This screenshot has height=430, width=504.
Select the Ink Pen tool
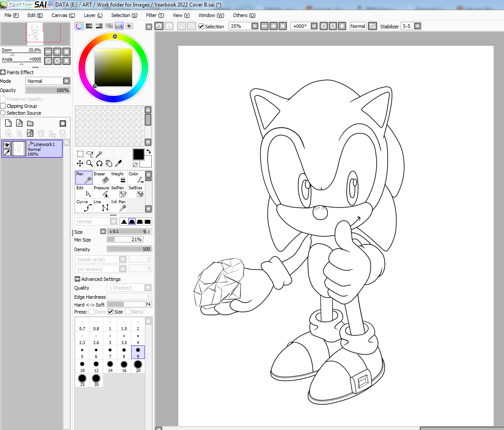click(x=119, y=205)
